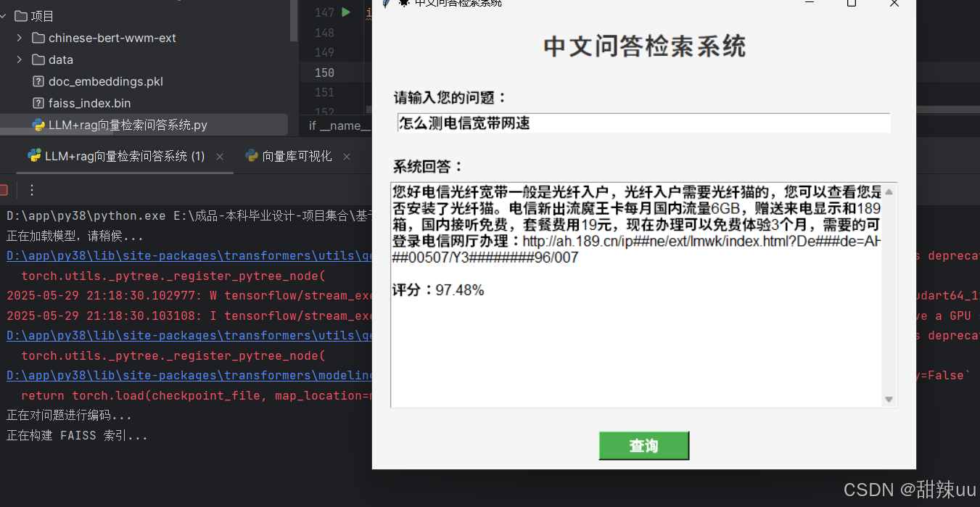Viewport: 980px width, 507px height.
Task: Click inside the 系统回答 answer text area
Action: point(636,294)
